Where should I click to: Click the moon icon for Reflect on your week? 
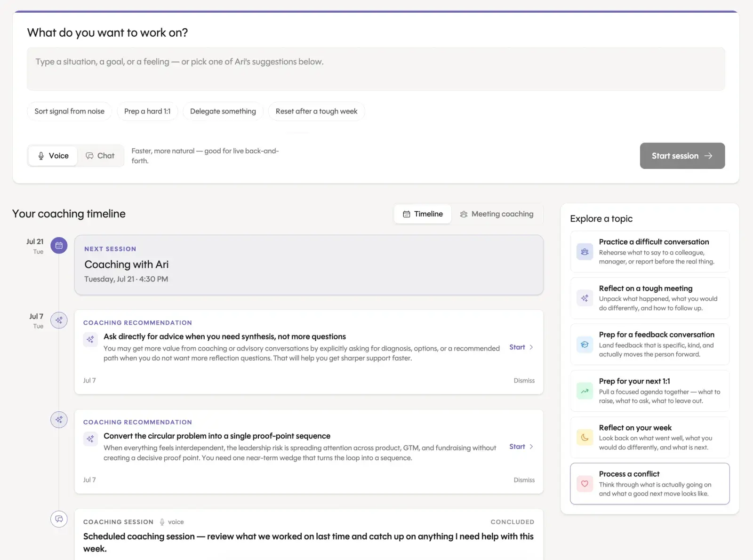pyautogui.click(x=585, y=437)
